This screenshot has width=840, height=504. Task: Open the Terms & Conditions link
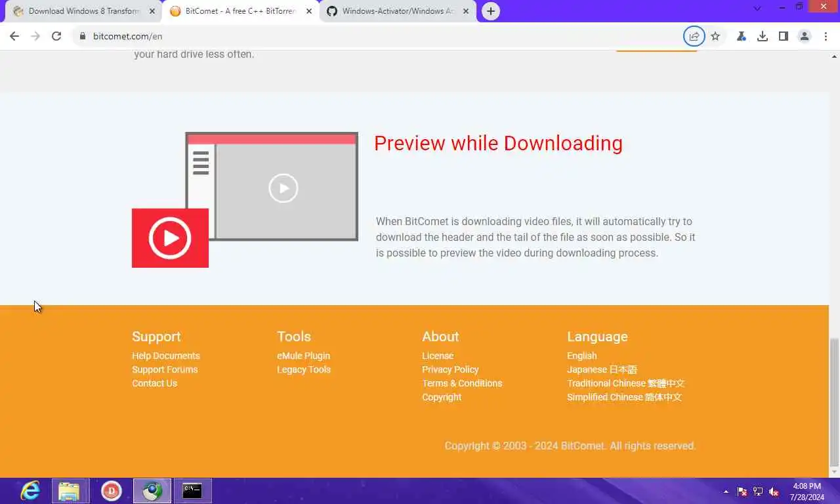tap(462, 383)
